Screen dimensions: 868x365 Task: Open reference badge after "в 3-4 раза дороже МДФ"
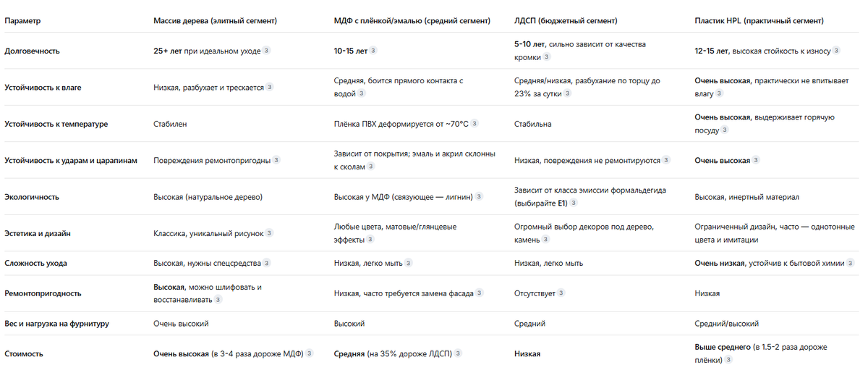coord(310,353)
